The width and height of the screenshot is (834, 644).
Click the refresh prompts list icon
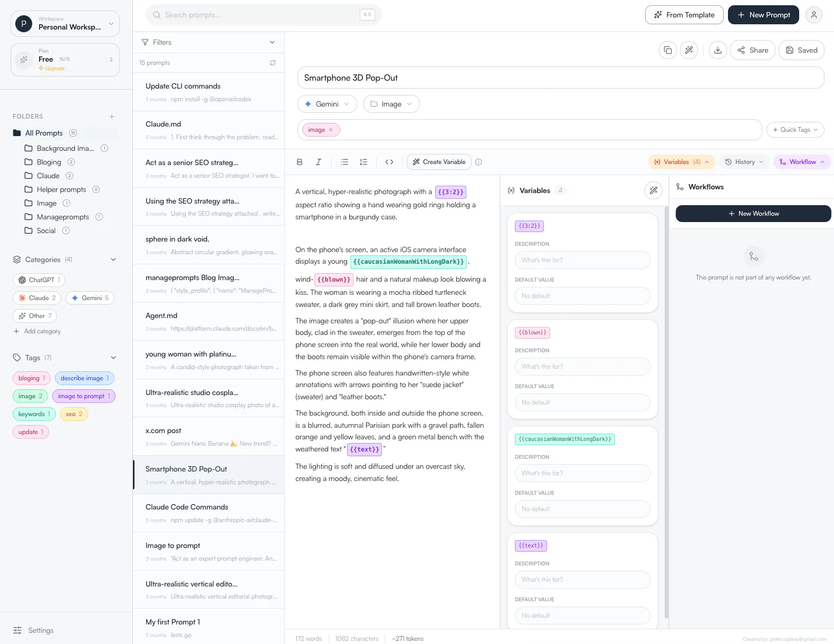coord(273,63)
